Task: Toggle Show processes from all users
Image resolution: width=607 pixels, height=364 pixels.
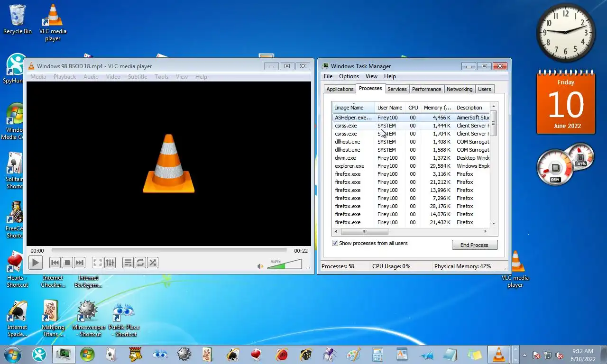Action: tap(335, 243)
